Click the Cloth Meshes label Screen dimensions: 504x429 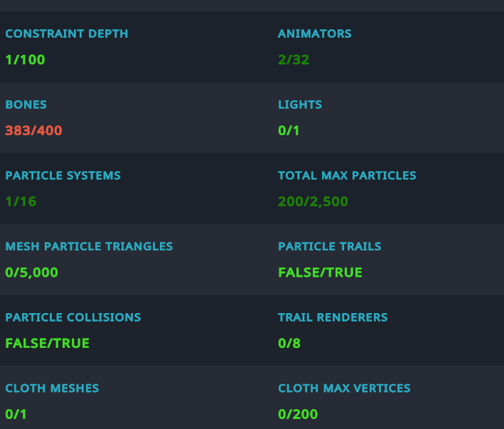point(52,388)
